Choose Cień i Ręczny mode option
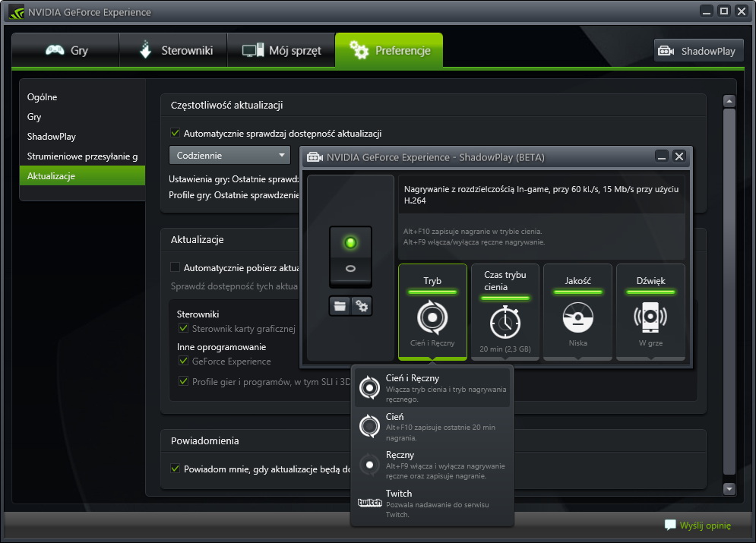The image size is (756, 543). point(432,388)
